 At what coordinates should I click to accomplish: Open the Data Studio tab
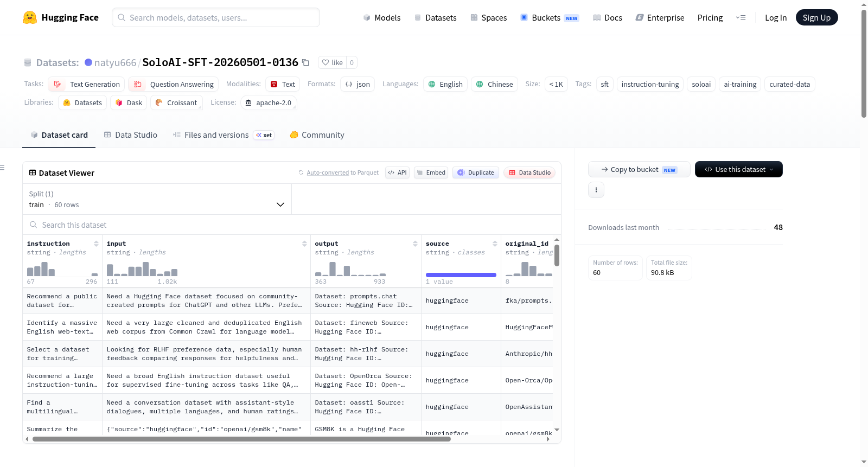click(x=131, y=135)
